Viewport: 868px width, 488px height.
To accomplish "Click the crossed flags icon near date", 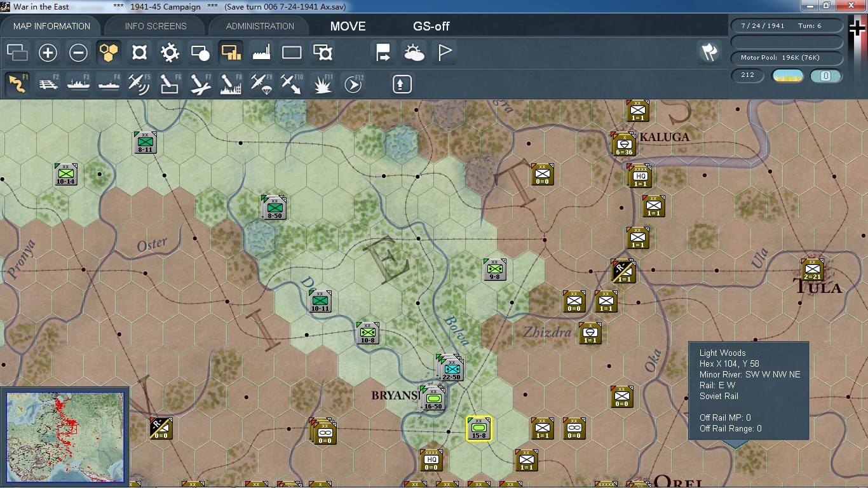I will click(709, 52).
